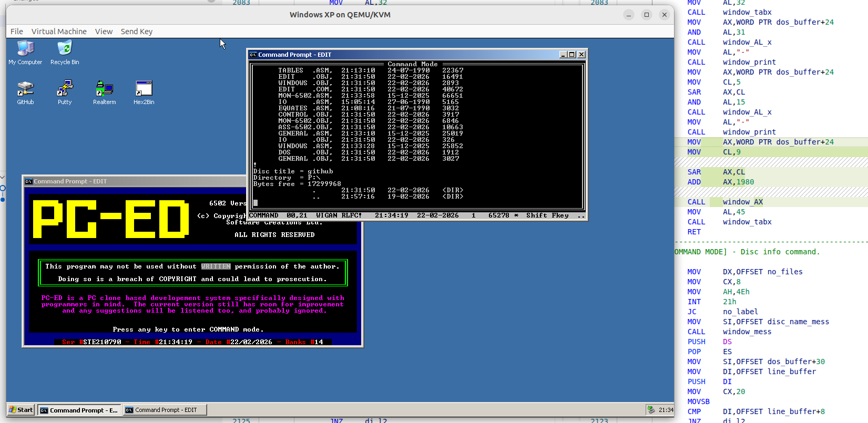Launch the GitHub desktop shortcut
Image resolution: width=868 pixels, height=423 pixels.
(x=25, y=88)
